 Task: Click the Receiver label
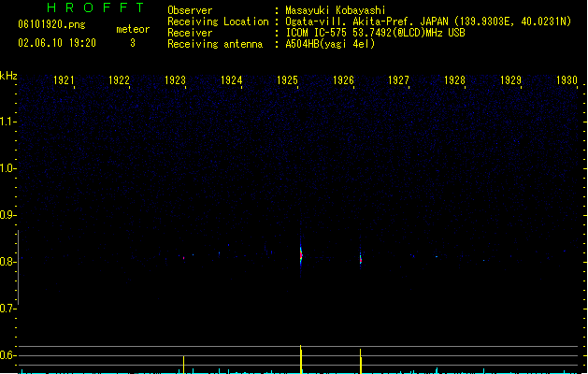pyautogui.click(x=190, y=33)
